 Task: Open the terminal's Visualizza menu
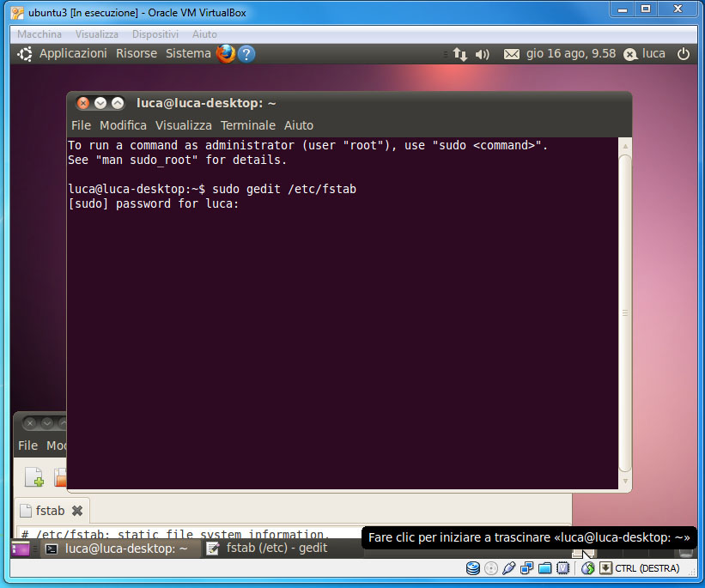(184, 125)
